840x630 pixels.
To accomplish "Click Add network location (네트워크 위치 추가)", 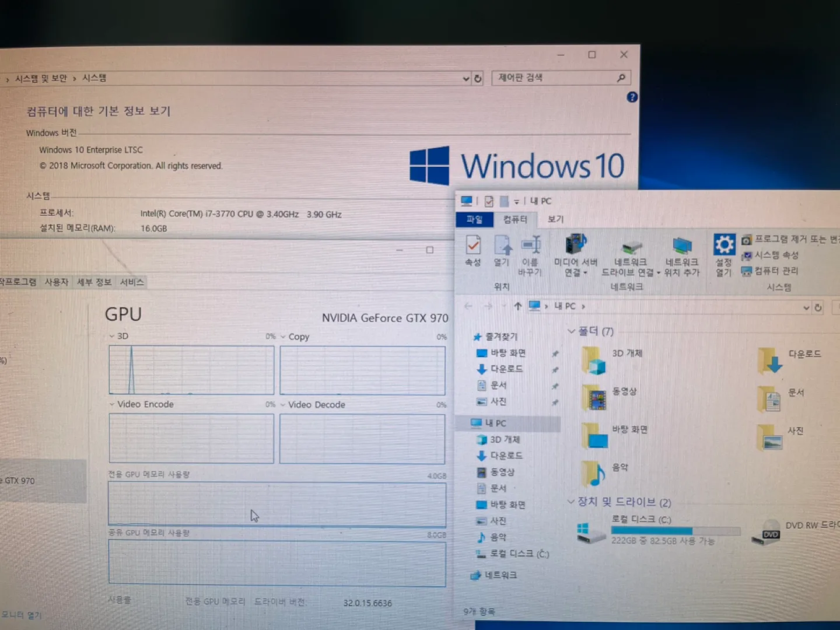I will pyautogui.click(x=681, y=257).
